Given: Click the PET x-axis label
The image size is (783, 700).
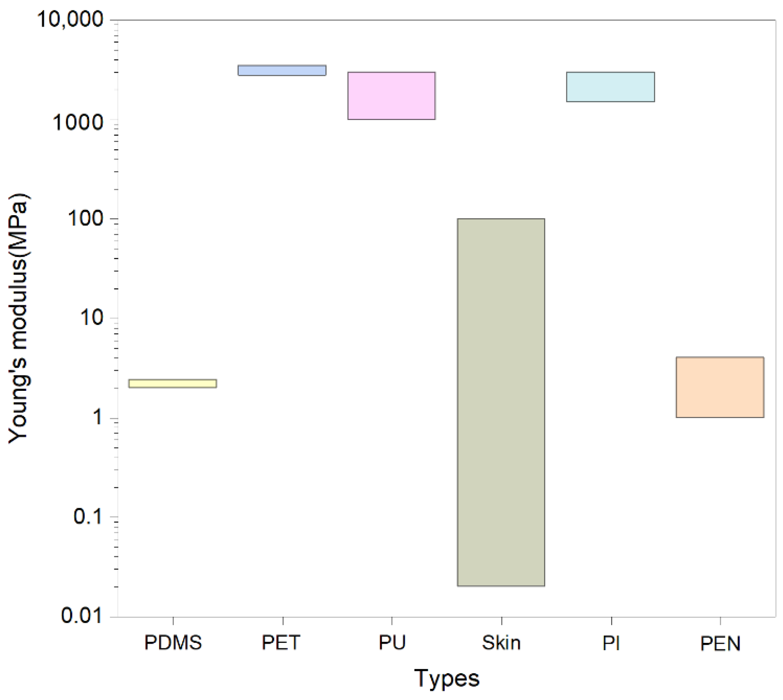Looking at the screenshot, I should tap(281, 643).
